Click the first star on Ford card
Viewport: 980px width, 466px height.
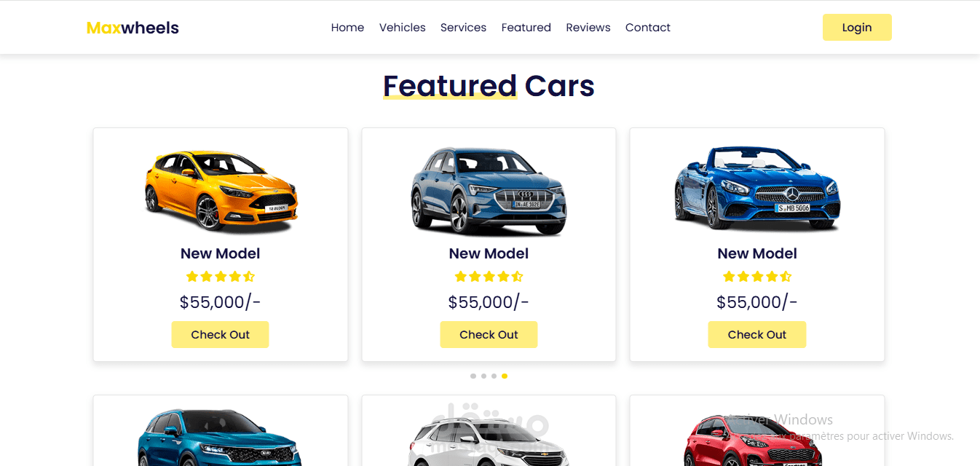click(x=192, y=277)
